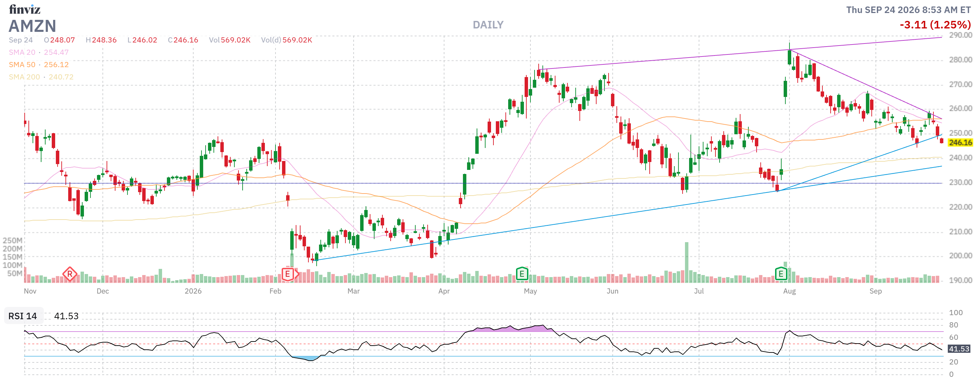Screen dimensions: 980x385
Task: Select the SMA 50 legend entry
Action: pos(38,65)
